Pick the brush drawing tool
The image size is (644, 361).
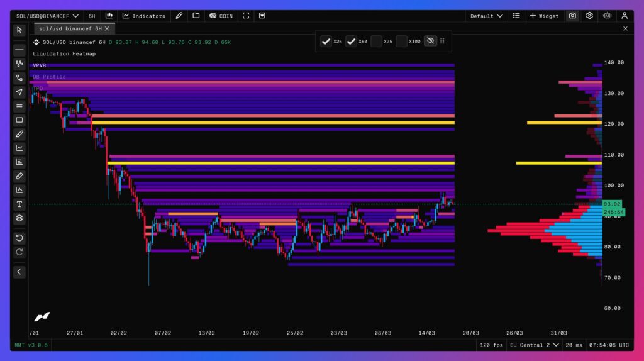(19, 134)
